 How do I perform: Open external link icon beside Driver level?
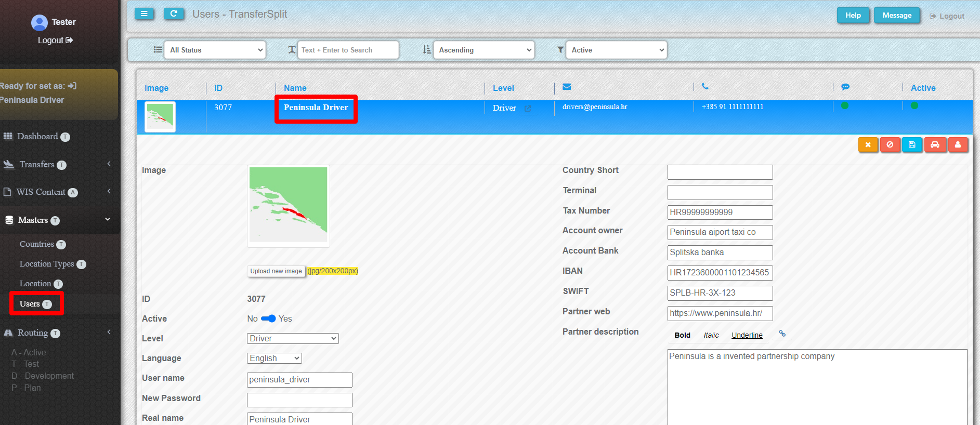[x=528, y=109]
